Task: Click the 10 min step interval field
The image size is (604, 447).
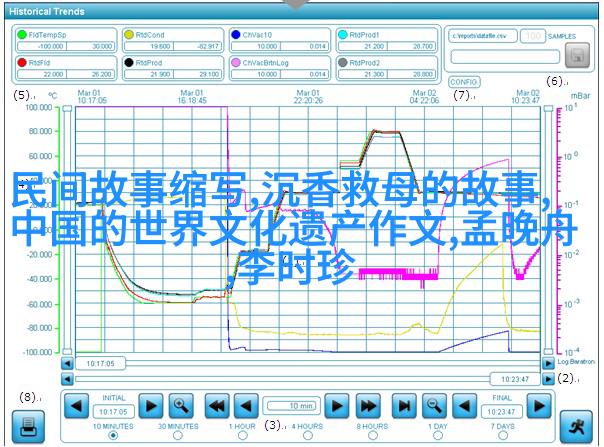Action: click(x=292, y=406)
